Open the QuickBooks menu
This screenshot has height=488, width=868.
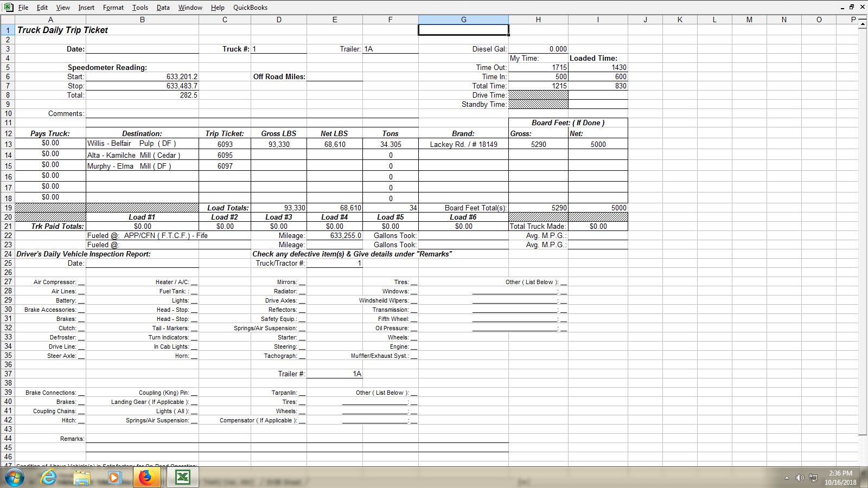[250, 8]
